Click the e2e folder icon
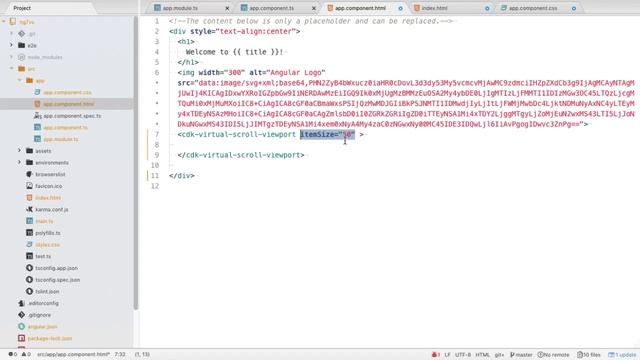The image size is (640, 360). pos(22,45)
